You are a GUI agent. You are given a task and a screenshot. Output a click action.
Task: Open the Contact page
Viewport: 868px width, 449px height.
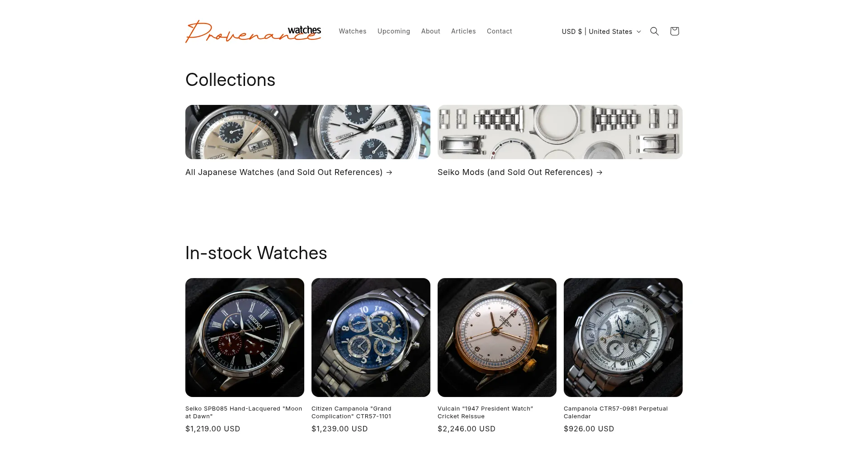500,31
